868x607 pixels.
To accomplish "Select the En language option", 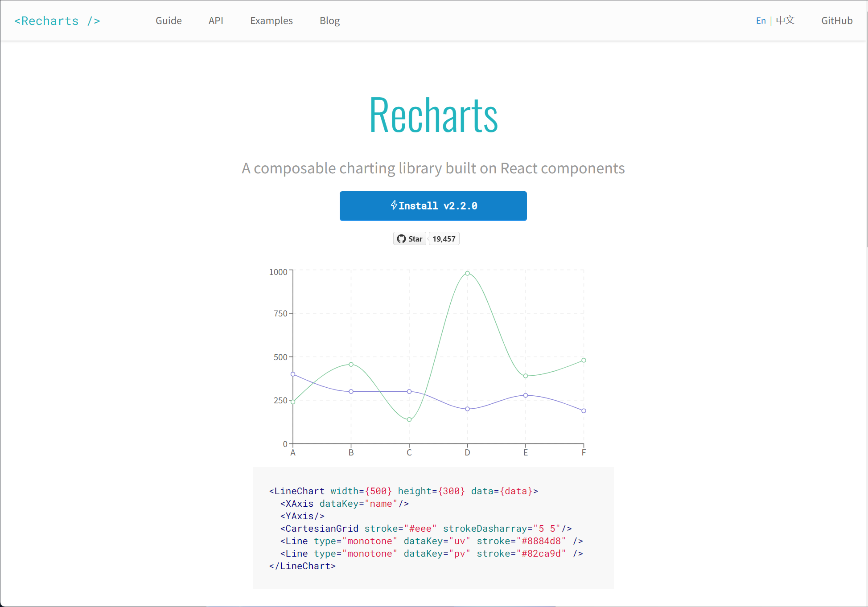I will [x=761, y=20].
